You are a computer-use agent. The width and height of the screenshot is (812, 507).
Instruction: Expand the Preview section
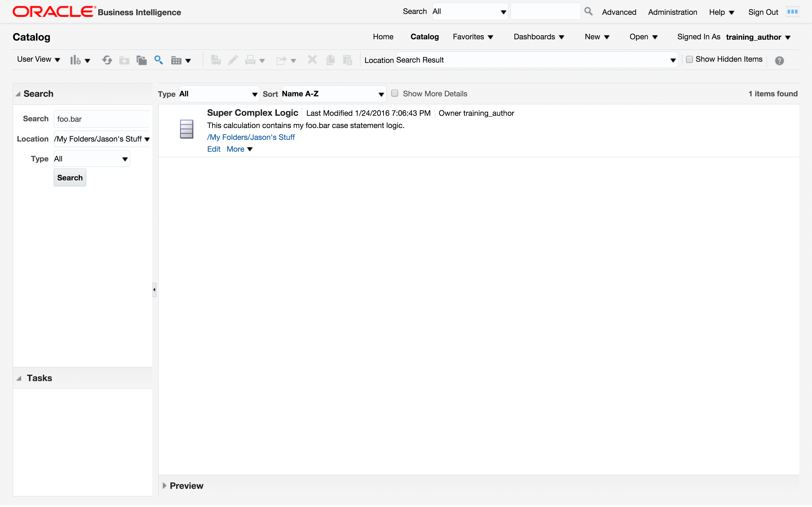click(165, 485)
